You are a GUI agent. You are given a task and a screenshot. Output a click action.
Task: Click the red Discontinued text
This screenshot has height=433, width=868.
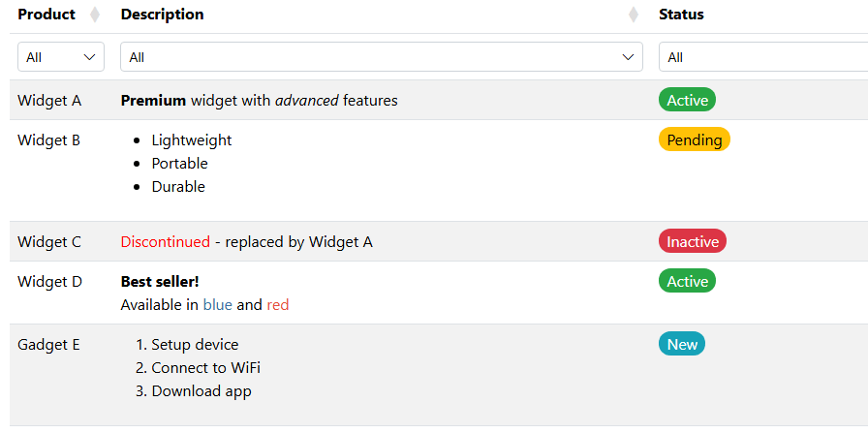click(165, 241)
